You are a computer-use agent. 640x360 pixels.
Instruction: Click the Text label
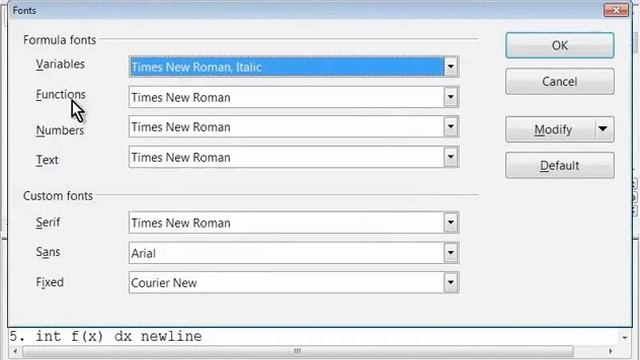pos(47,160)
